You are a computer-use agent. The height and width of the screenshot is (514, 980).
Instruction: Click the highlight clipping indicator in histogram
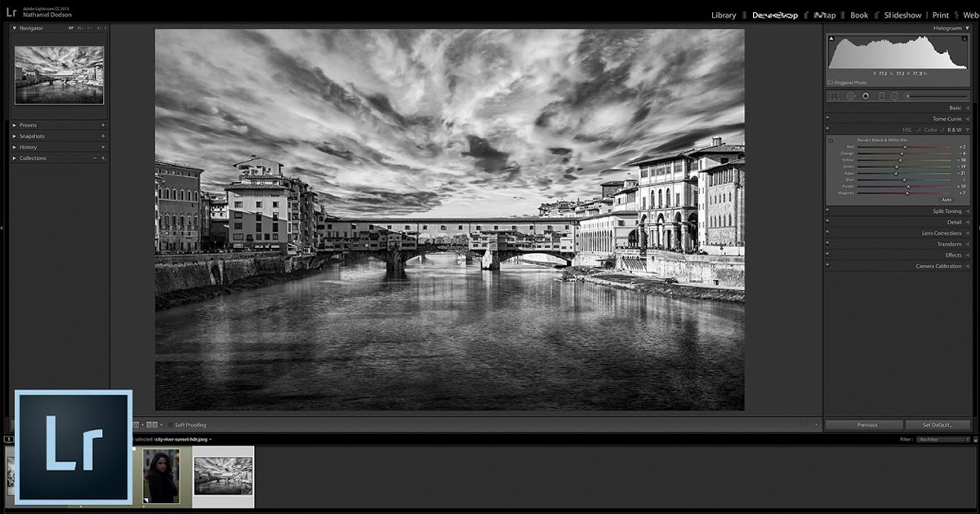tap(964, 38)
